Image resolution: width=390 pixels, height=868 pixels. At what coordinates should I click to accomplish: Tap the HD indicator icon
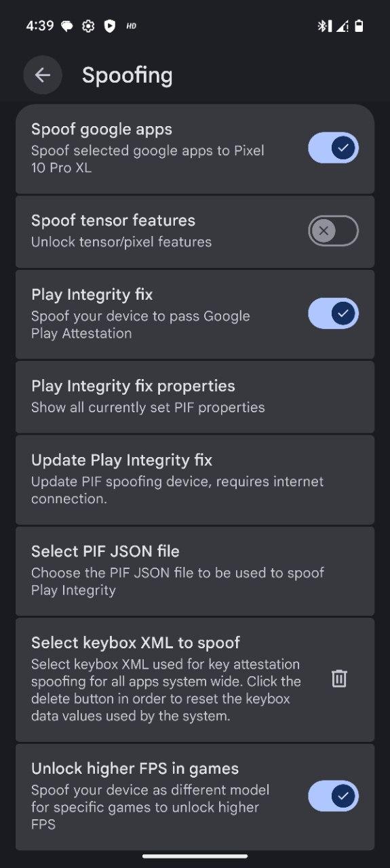pos(132,26)
